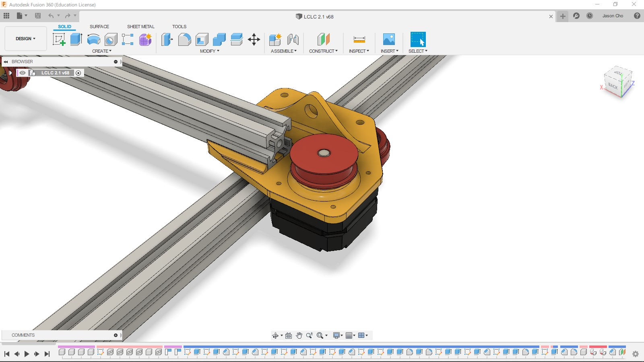
Task: Select the Insert Decal image icon
Action: [389, 39]
